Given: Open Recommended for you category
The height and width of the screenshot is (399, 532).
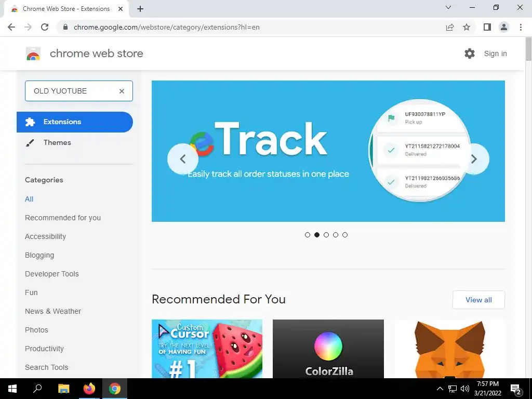Looking at the screenshot, I should [x=63, y=218].
